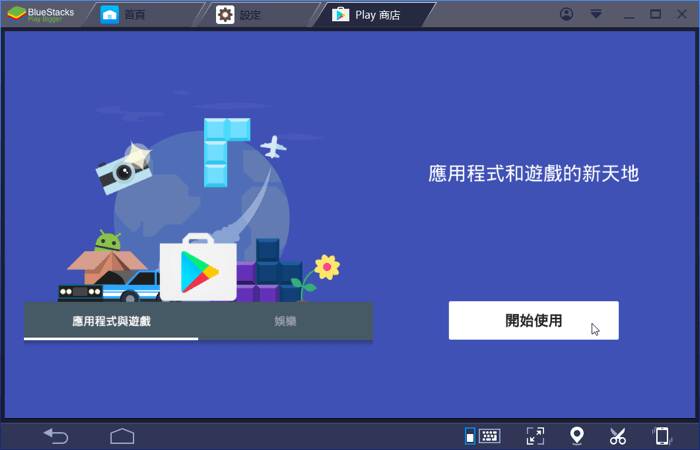Select the Play 商店 tab
This screenshot has height=450, width=700.
coord(373,15)
